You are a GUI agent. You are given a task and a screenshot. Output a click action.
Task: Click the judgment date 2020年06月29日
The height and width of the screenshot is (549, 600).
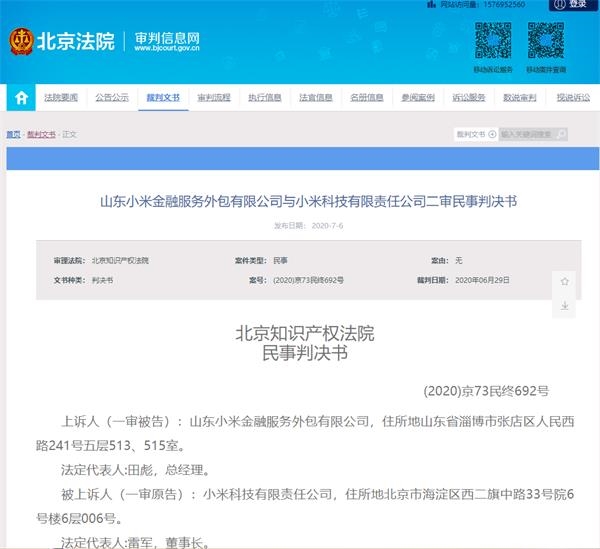(482, 280)
